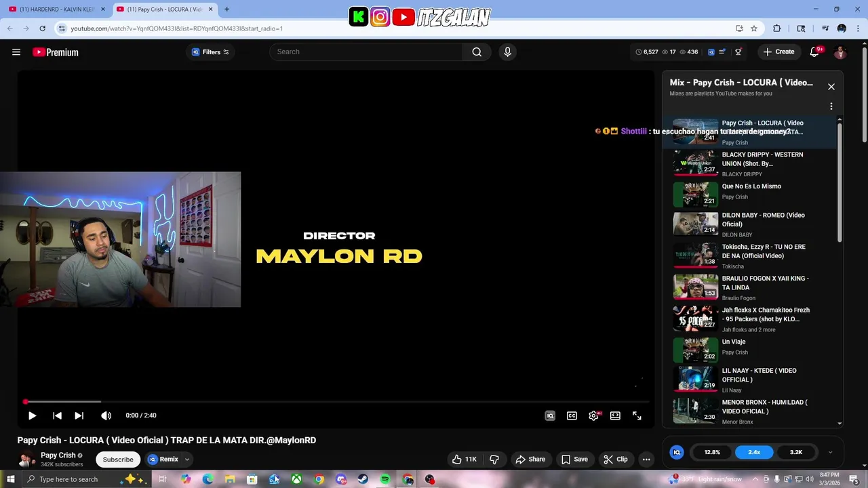868x488 pixels.
Task: Click the Remix button
Action: point(163,460)
